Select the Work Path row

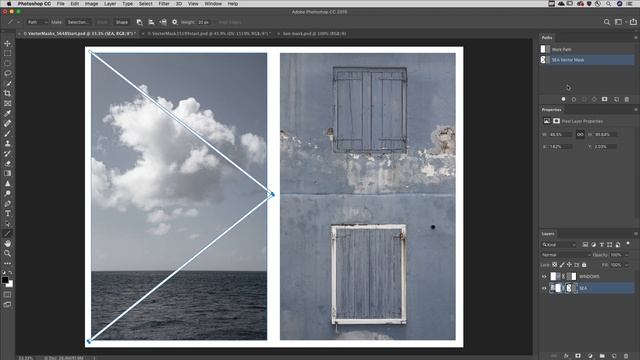587,49
